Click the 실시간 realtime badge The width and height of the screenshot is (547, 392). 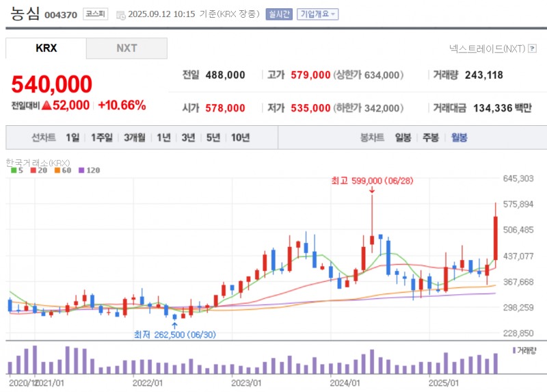279,14
